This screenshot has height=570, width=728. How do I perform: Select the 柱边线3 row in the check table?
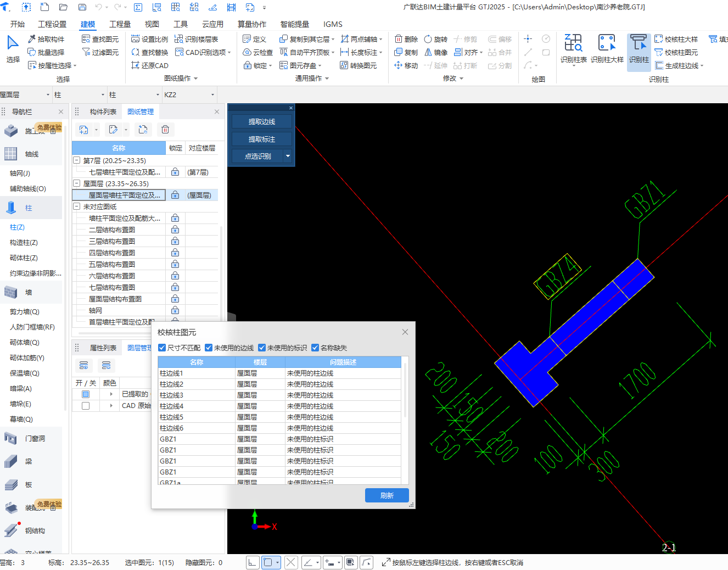coord(279,395)
